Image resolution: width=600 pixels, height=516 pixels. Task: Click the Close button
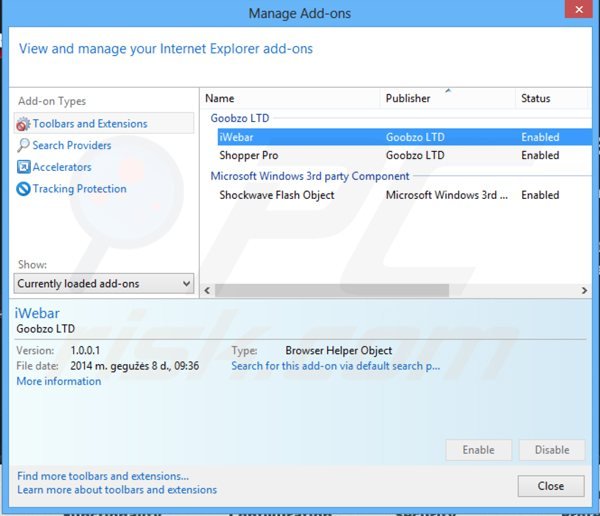550,486
